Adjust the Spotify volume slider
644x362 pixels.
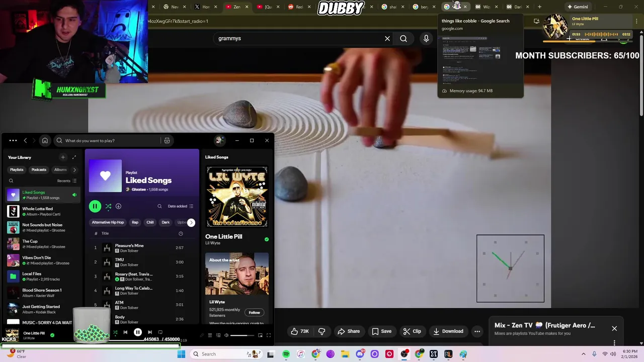242,335
